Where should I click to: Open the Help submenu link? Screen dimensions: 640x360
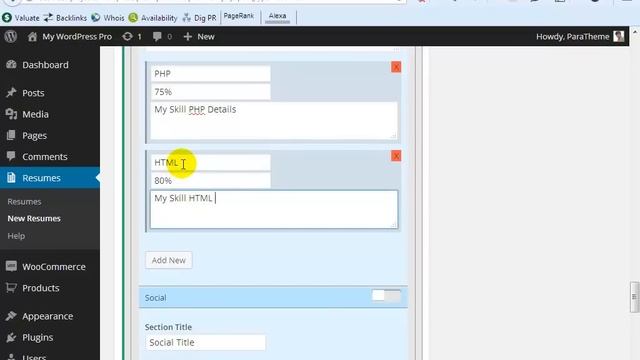(16, 236)
